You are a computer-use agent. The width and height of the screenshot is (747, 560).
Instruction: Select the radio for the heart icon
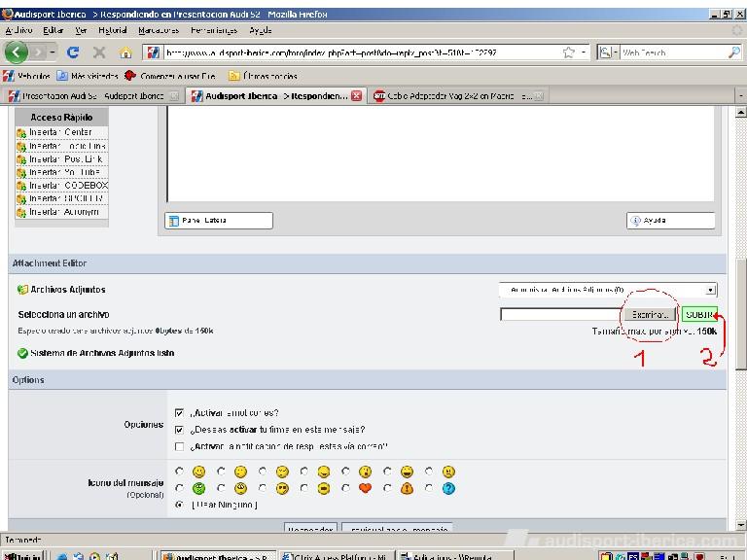(345, 488)
